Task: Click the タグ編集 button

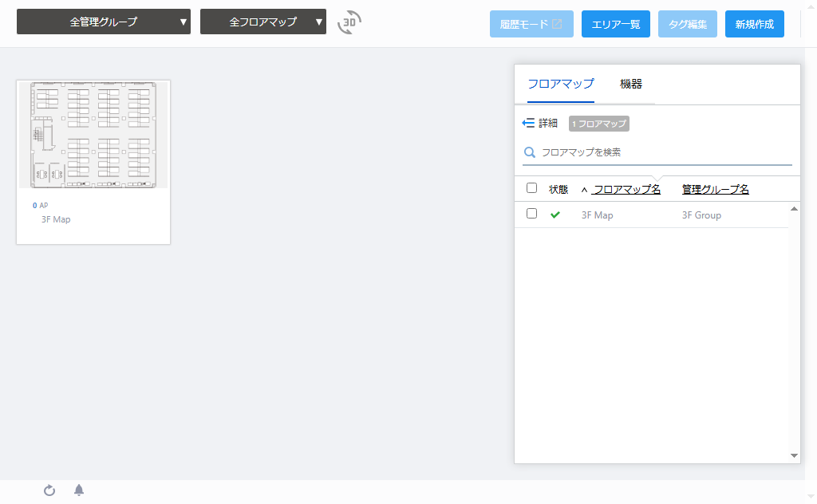Action: tap(688, 24)
